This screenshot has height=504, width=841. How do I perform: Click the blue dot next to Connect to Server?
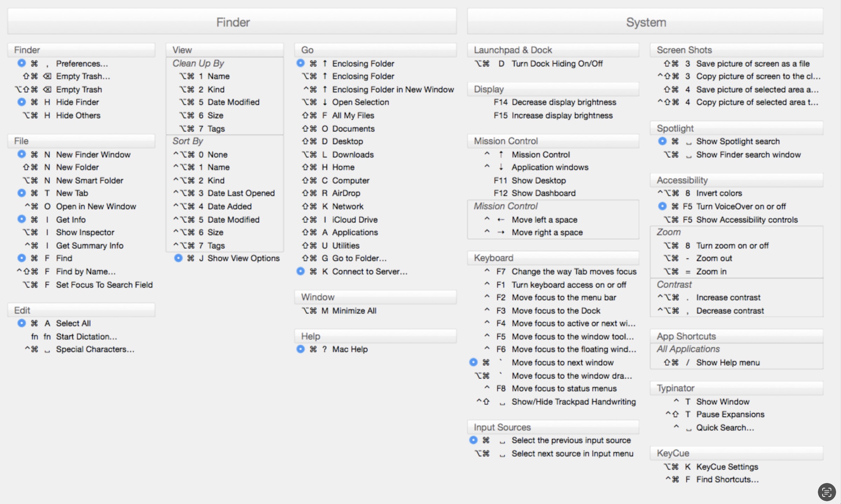(300, 271)
